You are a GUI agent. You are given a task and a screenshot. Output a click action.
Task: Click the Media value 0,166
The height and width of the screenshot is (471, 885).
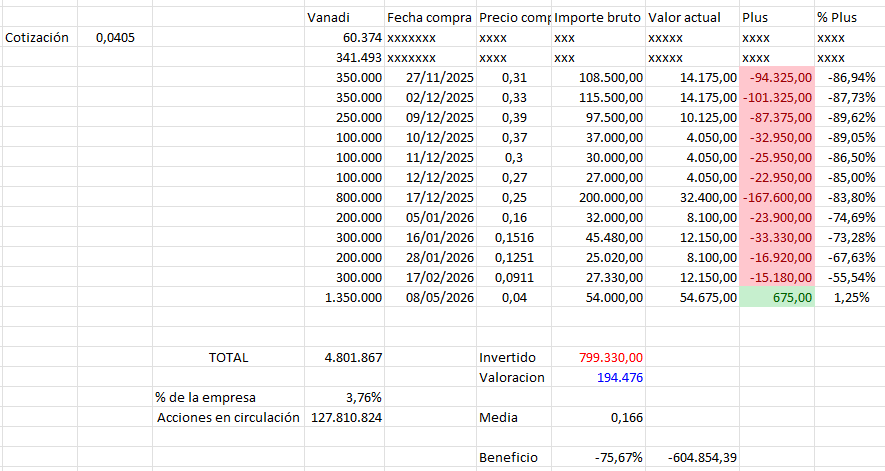click(598, 417)
